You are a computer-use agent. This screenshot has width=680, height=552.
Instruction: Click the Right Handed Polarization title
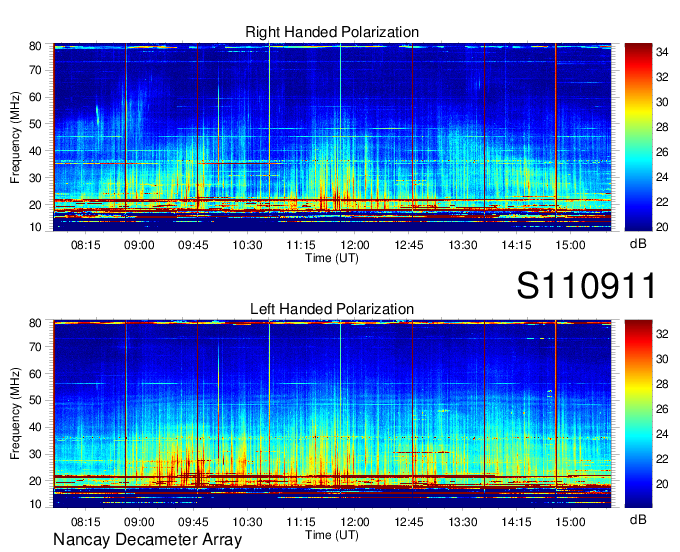tap(332, 32)
